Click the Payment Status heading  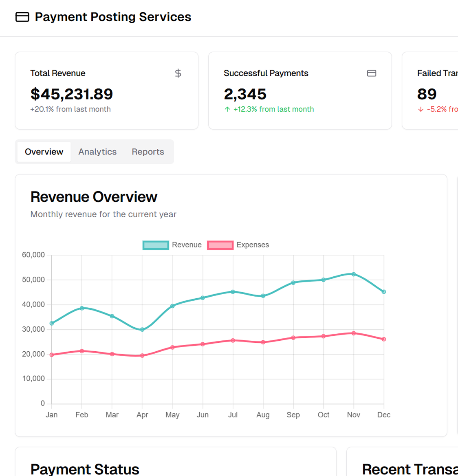point(85,469)
